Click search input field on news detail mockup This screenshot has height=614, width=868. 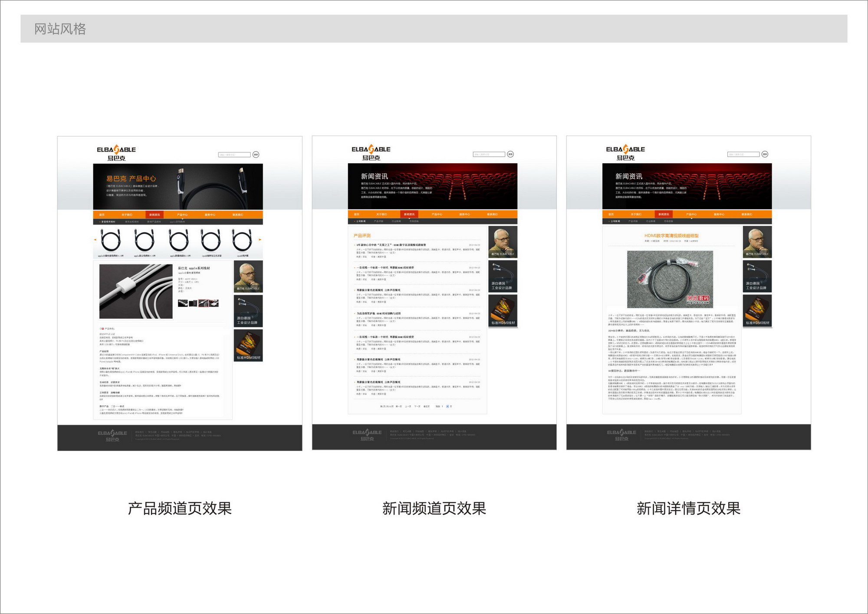pos(743,154)
